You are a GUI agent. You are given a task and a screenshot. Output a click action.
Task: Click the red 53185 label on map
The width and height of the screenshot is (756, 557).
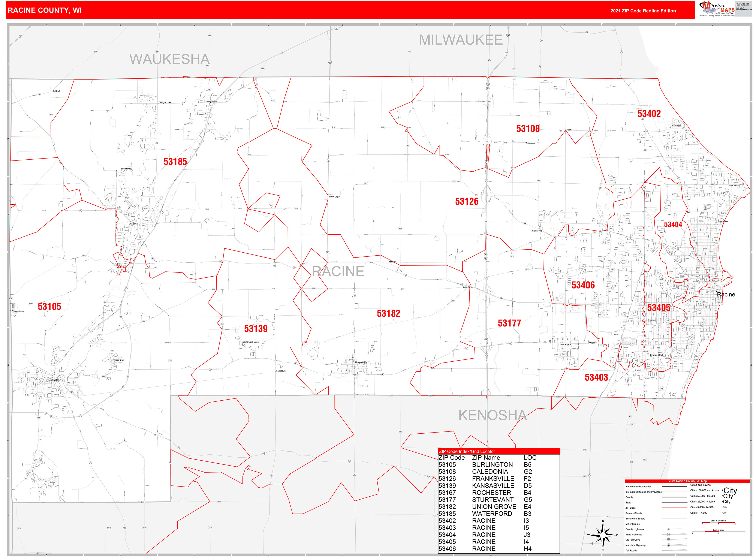click(x=175, y=162)
